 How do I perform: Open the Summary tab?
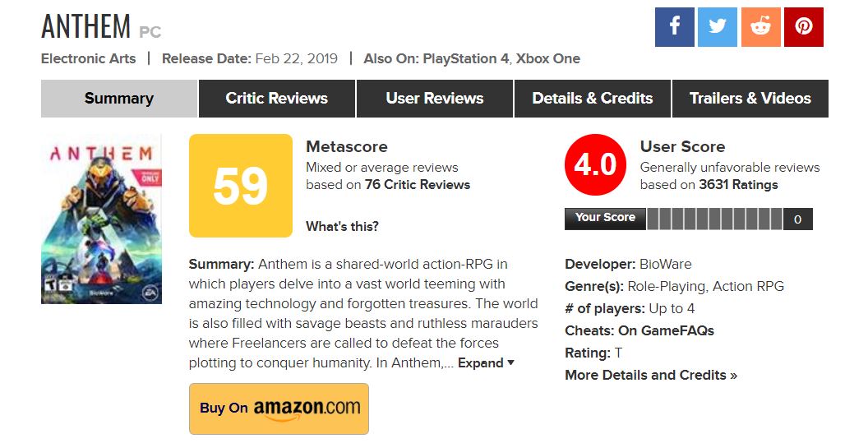pos(119,99)
